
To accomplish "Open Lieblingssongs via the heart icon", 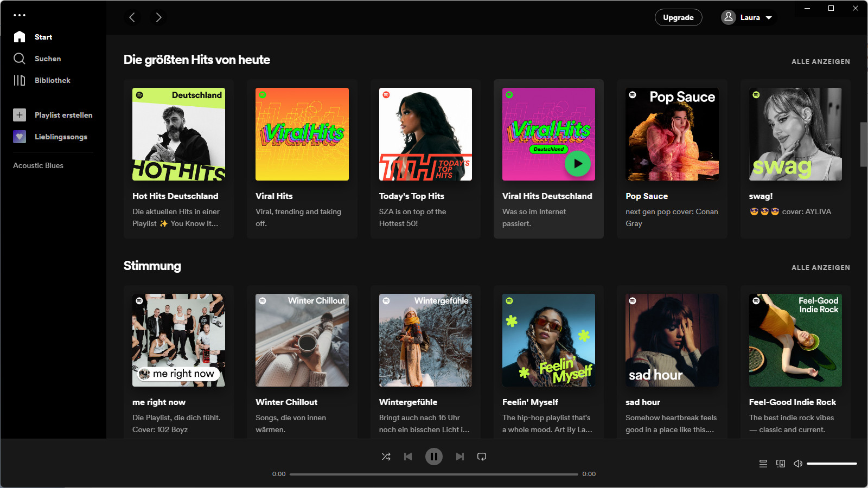I will [20, 137].
